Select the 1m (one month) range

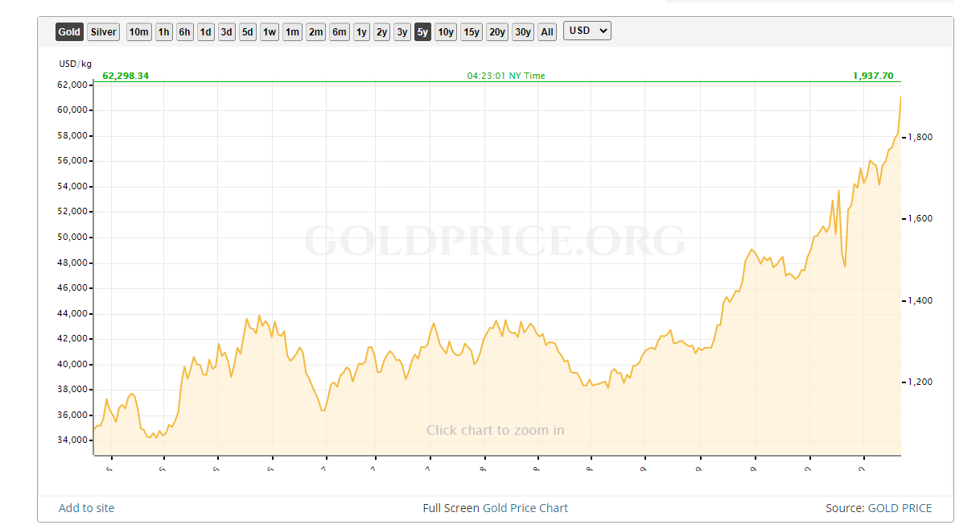[x=292, y=32]
